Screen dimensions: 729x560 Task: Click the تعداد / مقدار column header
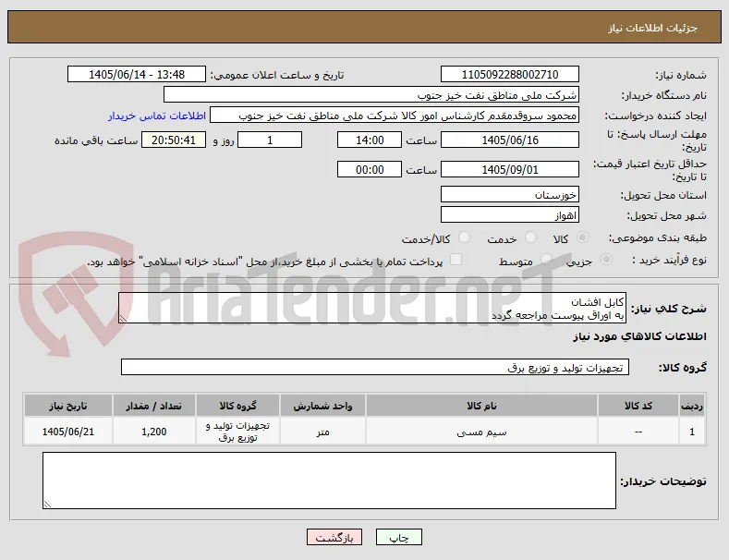coord(154,406)
